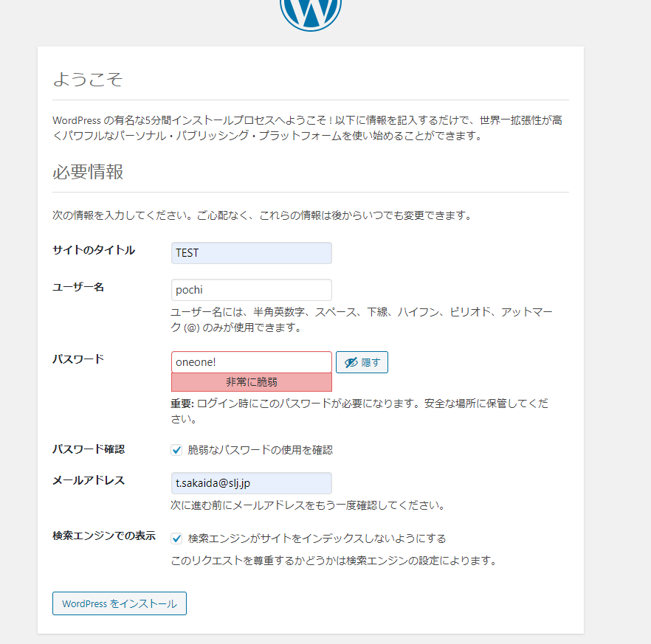The height and width of the screenshot is (644, 651).
Task: Toggle the search engine indexing checkbox
Action: click(176, 539)
